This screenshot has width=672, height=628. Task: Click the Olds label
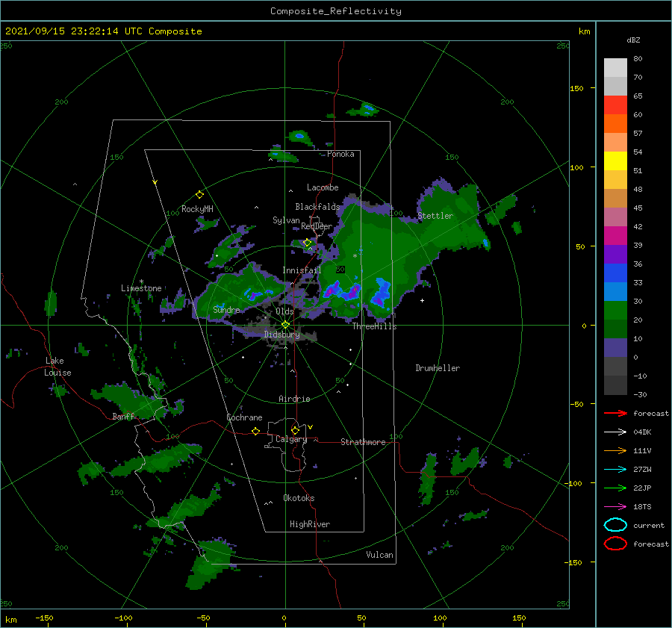pyautogui.click(x=284, y=311)
